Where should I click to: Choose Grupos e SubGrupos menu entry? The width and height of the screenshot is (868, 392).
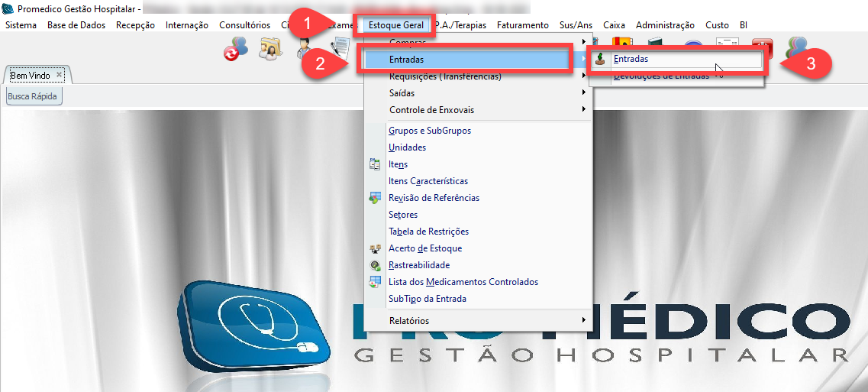pos(429,131)
